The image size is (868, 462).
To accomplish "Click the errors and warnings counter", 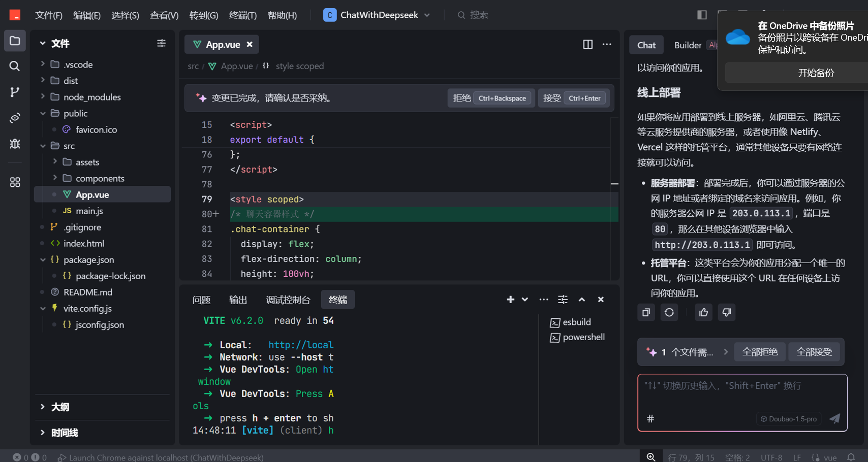I will tap(30, 457).
